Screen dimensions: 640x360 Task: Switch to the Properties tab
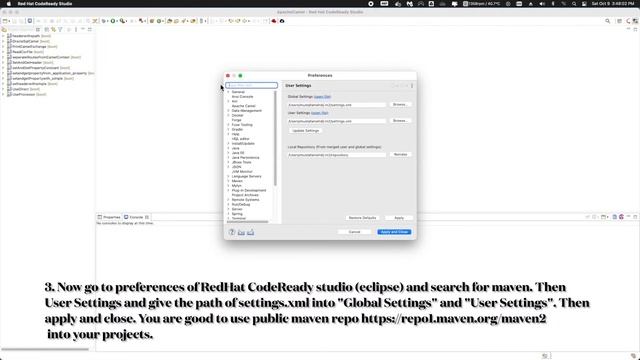pos(109,217)
